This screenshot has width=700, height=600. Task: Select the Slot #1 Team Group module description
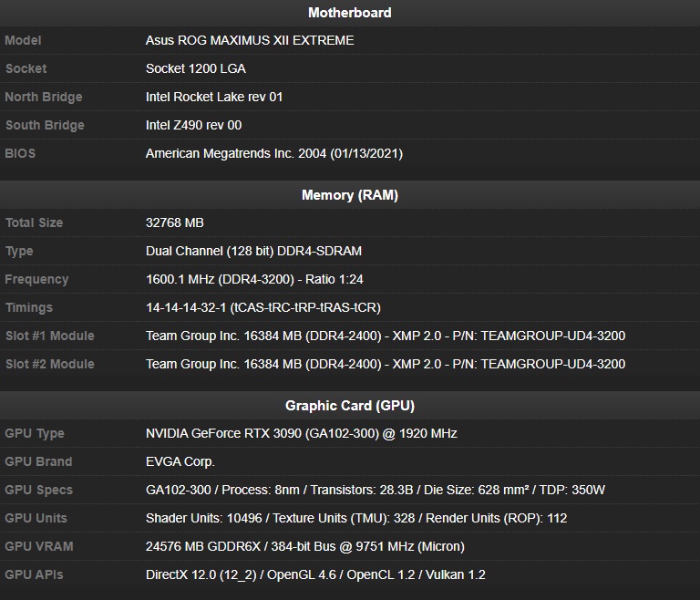(386, 336)
